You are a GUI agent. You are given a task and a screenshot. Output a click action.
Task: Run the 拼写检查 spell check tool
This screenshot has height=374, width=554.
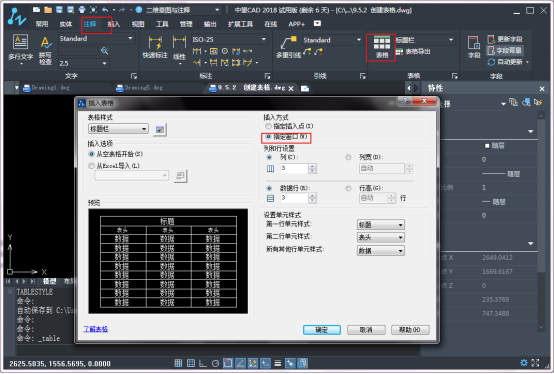click(46, 51)
